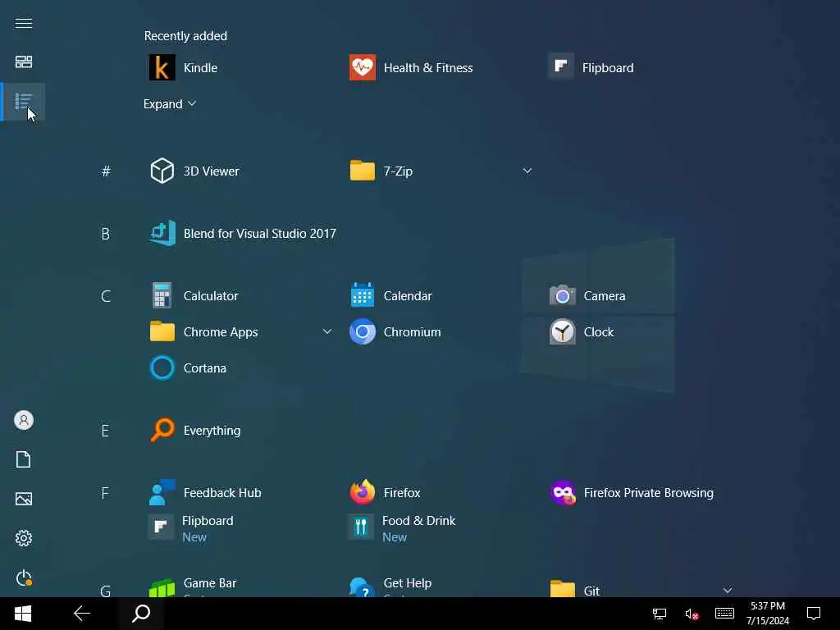
Task: Click the taskbar Back arrow
Action: (x=82, y=614)
